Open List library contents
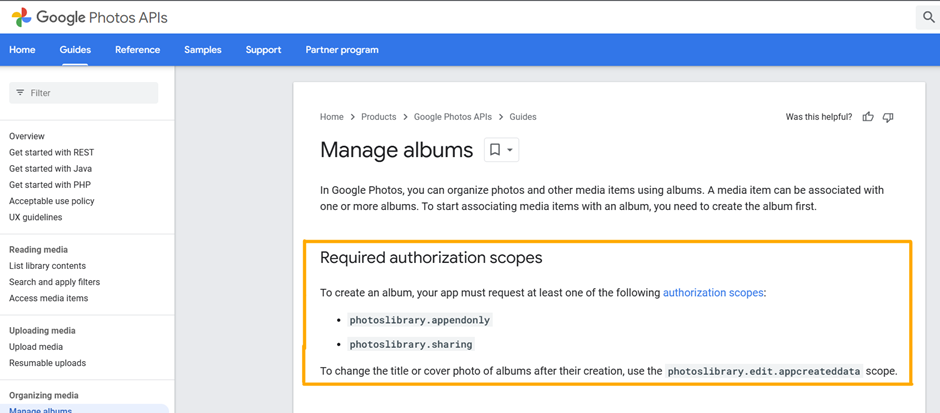This screenshot has height=413, width=940. pyautogui.click(x=47, y=266)
